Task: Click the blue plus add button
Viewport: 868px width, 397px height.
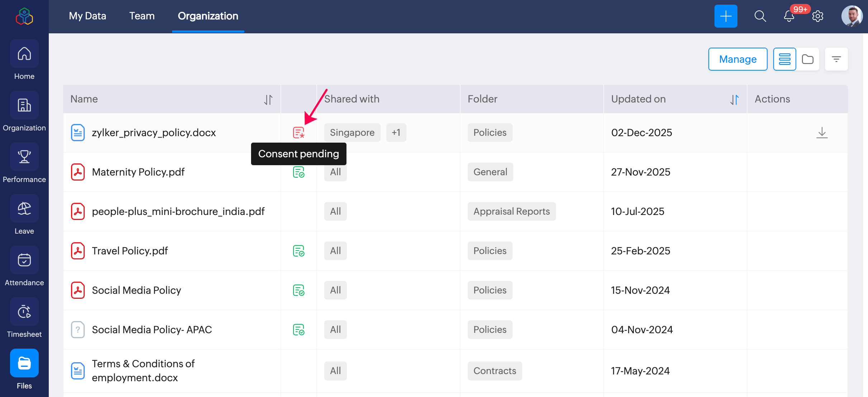Action: point(726,16)
